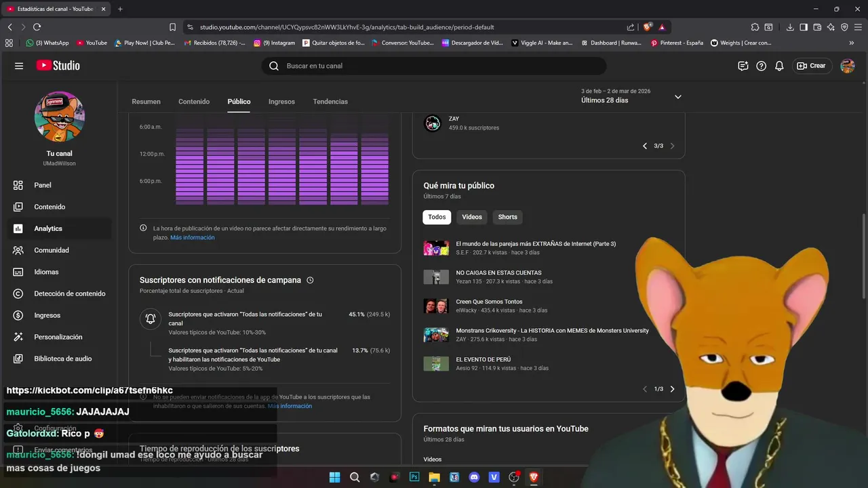Image resolution: width=868 pixels, height=488 pixels.
Task: Expand the Últimos 28 días date range dropdown
Action: tap(677, 97)
